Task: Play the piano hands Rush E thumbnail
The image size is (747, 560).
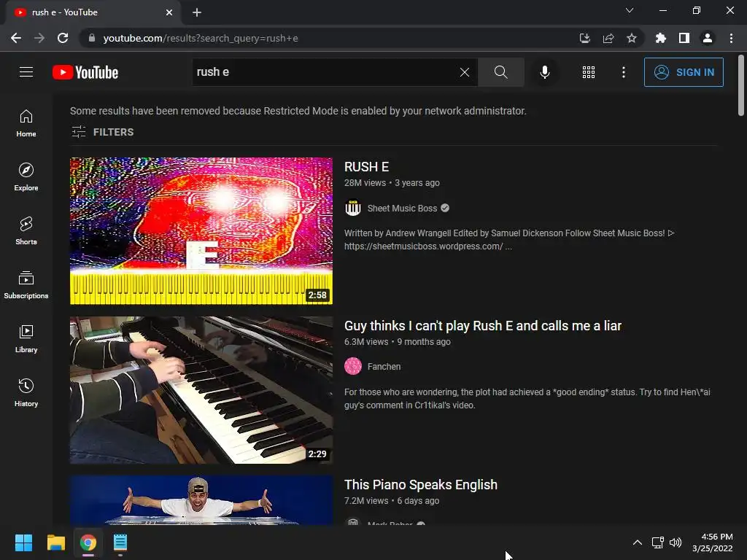Action: pyautogui.click(x=201, y=390)
